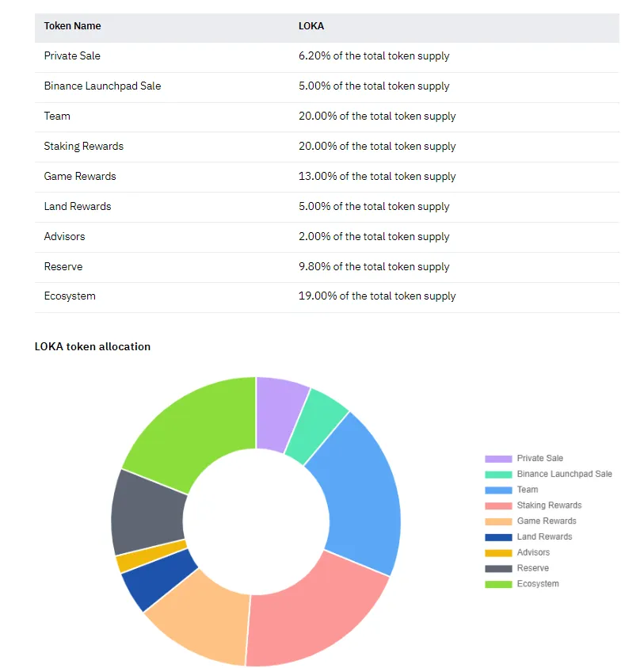Toggle Advisors legend label

(x=533, y=552)
